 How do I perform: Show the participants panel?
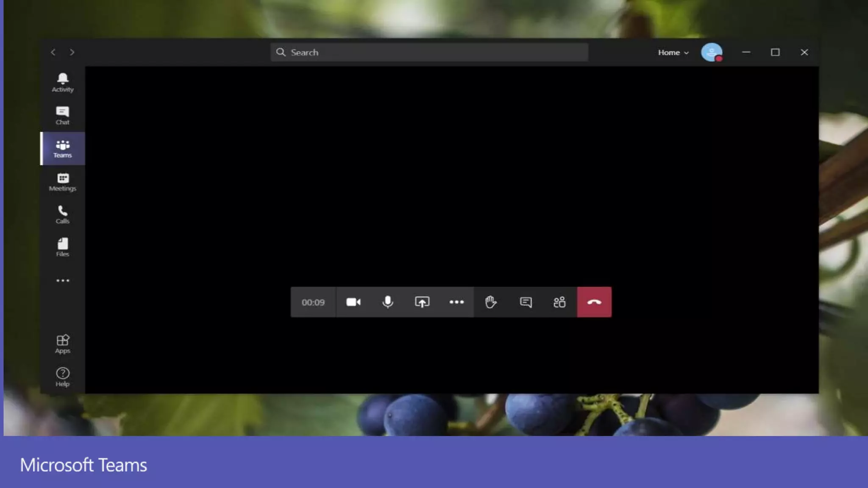point(559,302)
